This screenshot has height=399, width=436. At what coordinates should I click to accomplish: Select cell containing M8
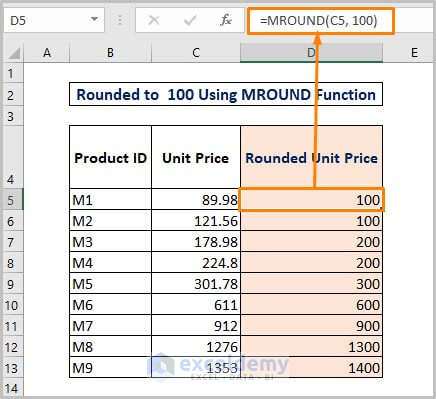coord(110,346)
